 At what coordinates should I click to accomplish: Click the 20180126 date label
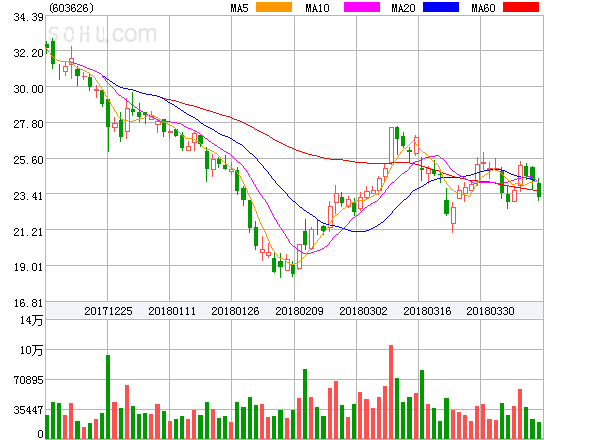coord(235,311)
